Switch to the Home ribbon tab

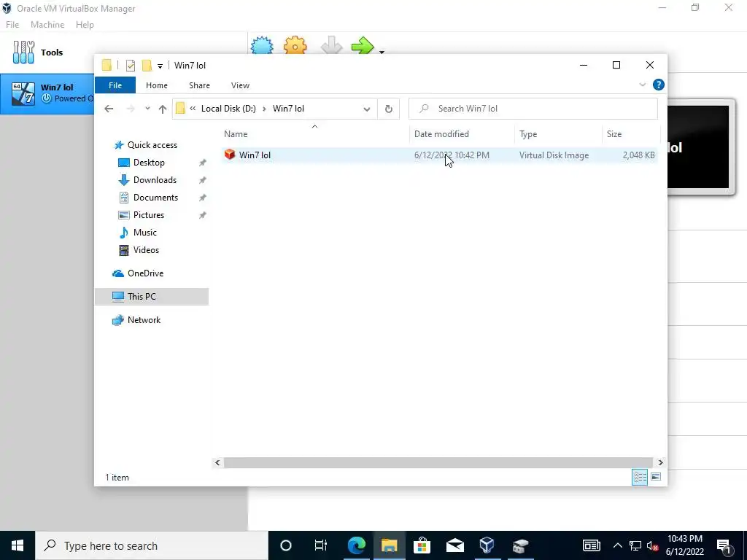point(157,85)
